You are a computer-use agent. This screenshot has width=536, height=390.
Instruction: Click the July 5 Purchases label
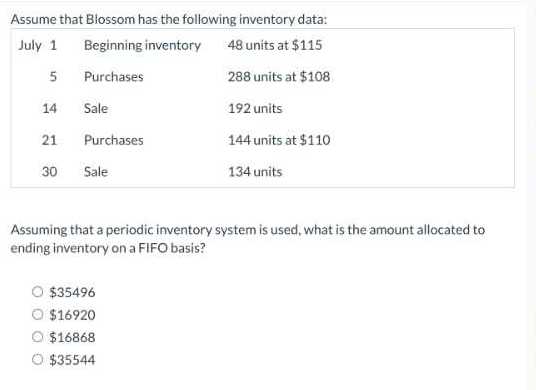coord(114,77)
